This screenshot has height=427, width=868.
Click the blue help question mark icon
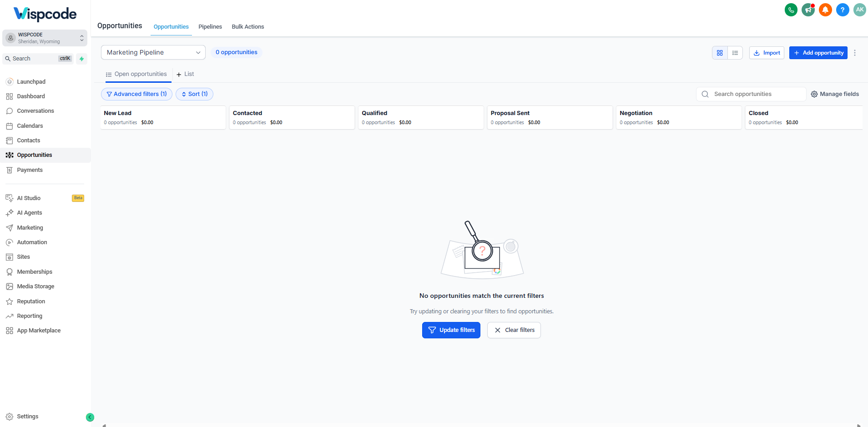click(843, 10)
